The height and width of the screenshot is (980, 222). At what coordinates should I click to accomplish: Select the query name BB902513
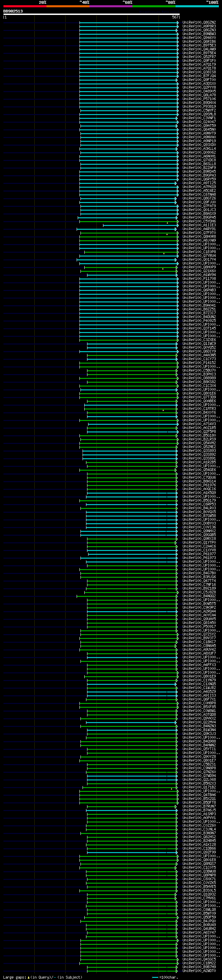pyautogui.click(x=13, y=11)
